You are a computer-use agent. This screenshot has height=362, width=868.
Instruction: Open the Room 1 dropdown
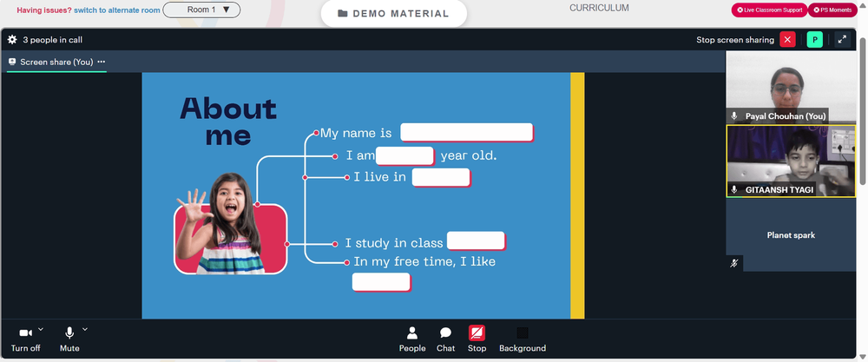[201, 10]
